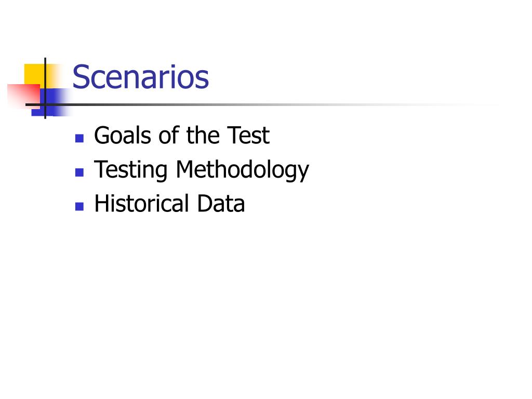This screenshot has width=532, height=399.
Task: Click the blue bullet before Historical Data
Action: click(x=79, y=206)
